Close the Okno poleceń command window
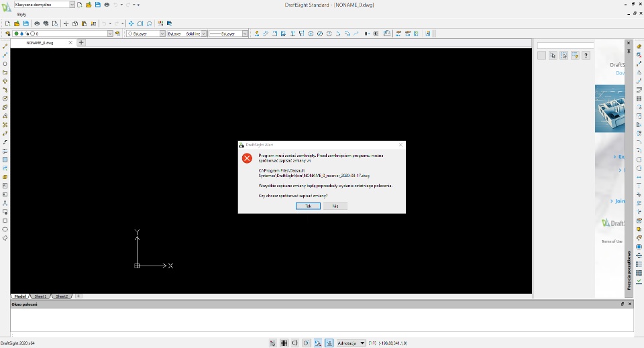The image size is (644, 348). pyautogui.click(x=630, y=304)
